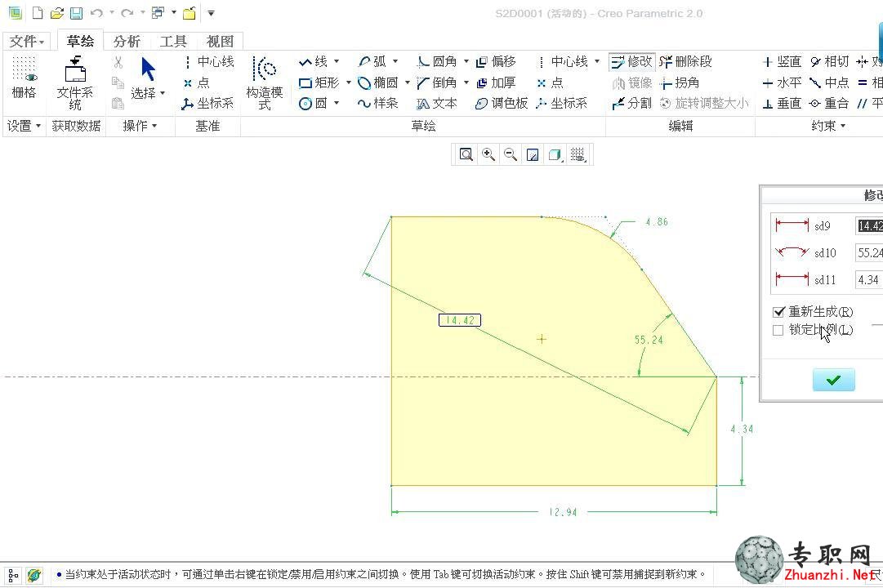This screenshot has height=588, width=883.
Task: Select the Ellipse (椭圆) tool
Action: coord(378,82)
